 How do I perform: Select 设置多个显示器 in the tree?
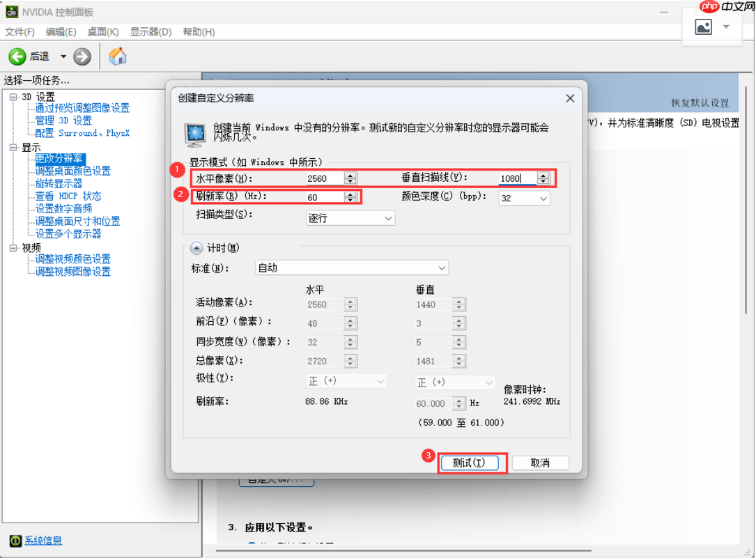[68, 233]
